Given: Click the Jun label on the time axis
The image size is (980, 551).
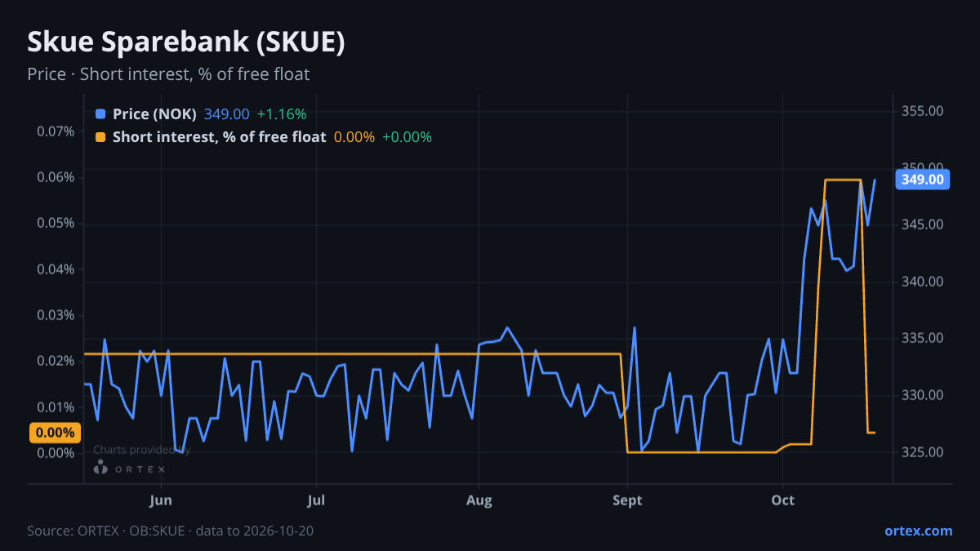Looking at the screenshot, I should point(161,500).
